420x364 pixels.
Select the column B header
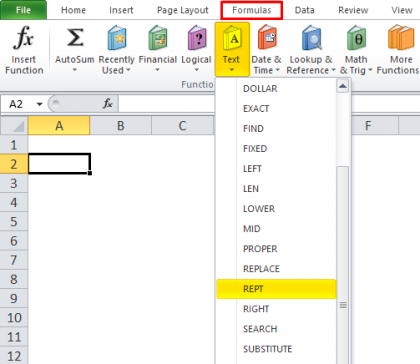tap(121, 126)
